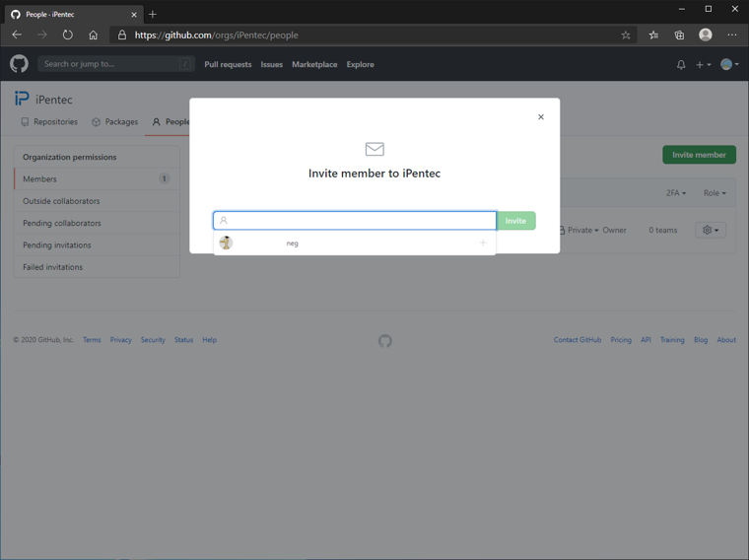This screenshot has height=560, width=749.
Task: Reload the page with refresh icon
Action: coord(67,35)
